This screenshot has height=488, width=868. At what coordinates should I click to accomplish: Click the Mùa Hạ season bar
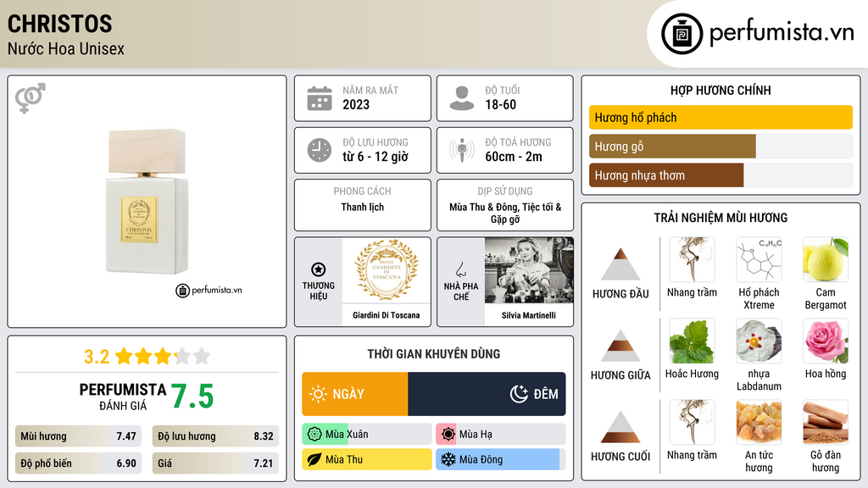pyautogui.click(x=501, y=435)
